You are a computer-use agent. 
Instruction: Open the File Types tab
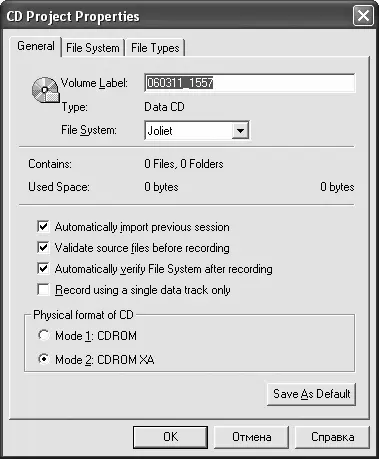155,48
